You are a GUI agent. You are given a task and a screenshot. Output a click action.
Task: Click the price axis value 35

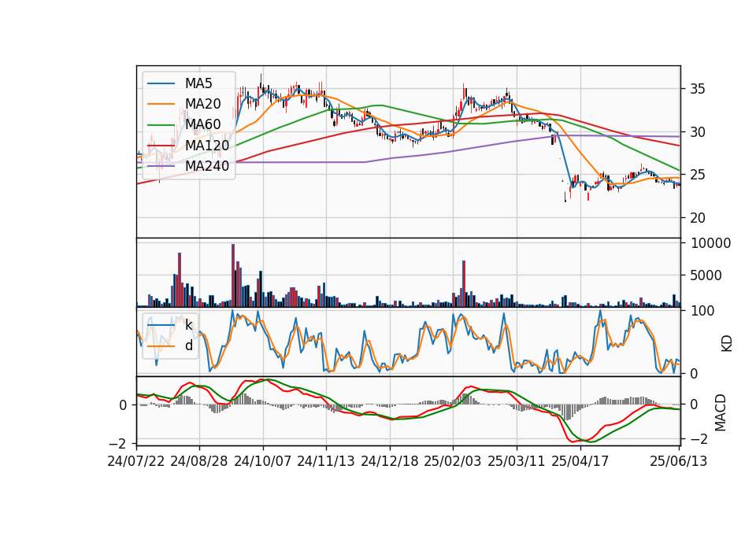coord(698,89)
